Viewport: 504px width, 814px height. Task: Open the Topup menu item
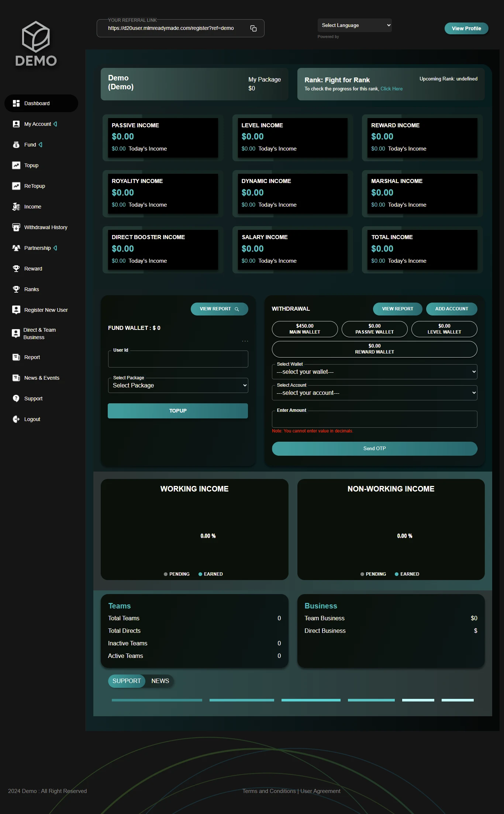pyautogui.click(x=31, y=165)
